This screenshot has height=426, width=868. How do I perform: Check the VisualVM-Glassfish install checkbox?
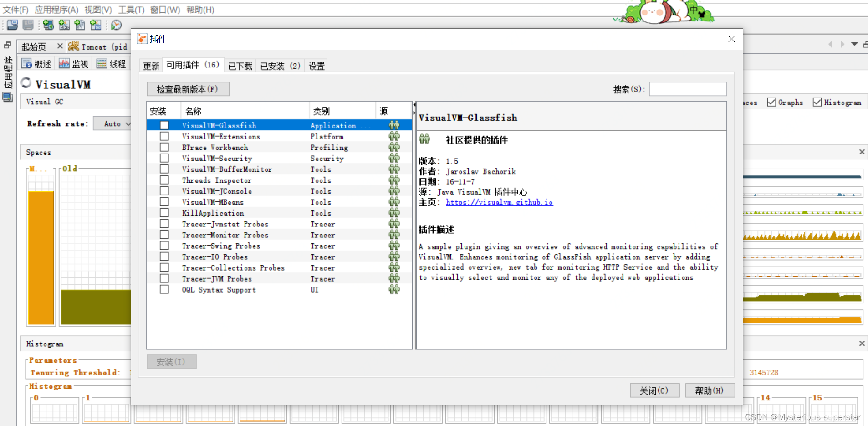point(164,125)
